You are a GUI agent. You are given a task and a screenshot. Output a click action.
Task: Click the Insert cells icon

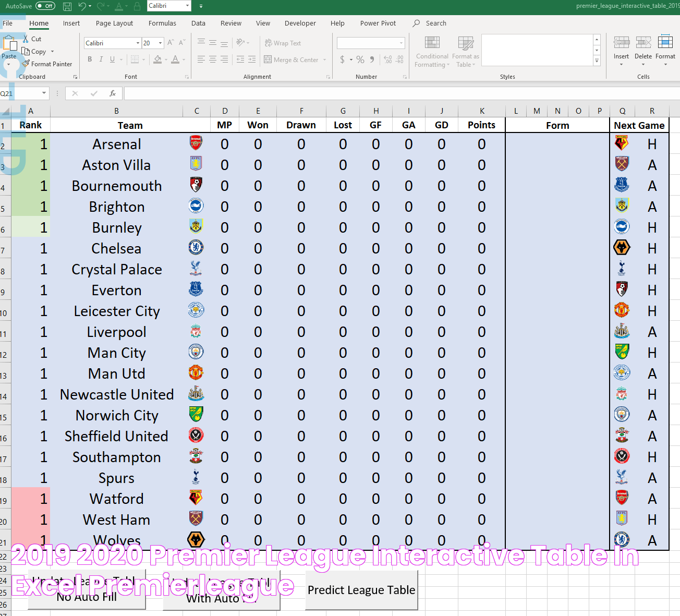621,43
